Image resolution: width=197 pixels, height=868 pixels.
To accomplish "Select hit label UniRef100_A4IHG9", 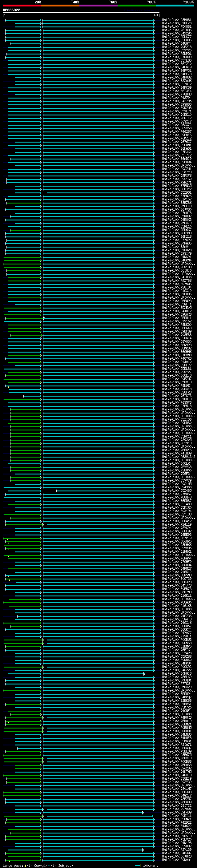I will (x=177, y=453).
